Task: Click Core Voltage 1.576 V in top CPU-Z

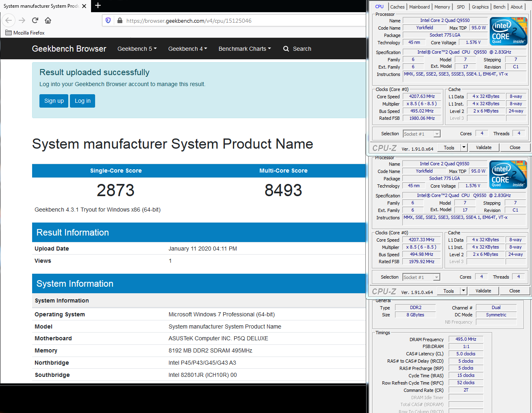Action: pos(473,42)
